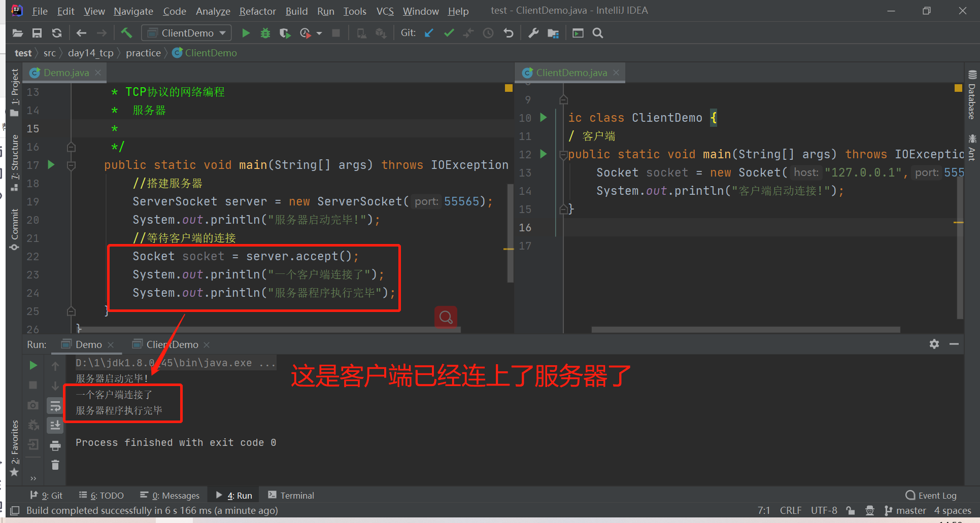Click the day14_tcp breadcrumb
Screen dimensions: 980x523
tap(90, 53)
